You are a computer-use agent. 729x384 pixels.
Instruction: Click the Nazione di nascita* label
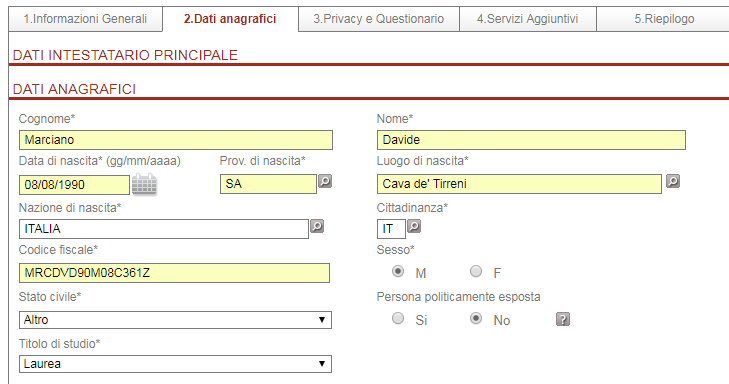(x=70, y=208)
